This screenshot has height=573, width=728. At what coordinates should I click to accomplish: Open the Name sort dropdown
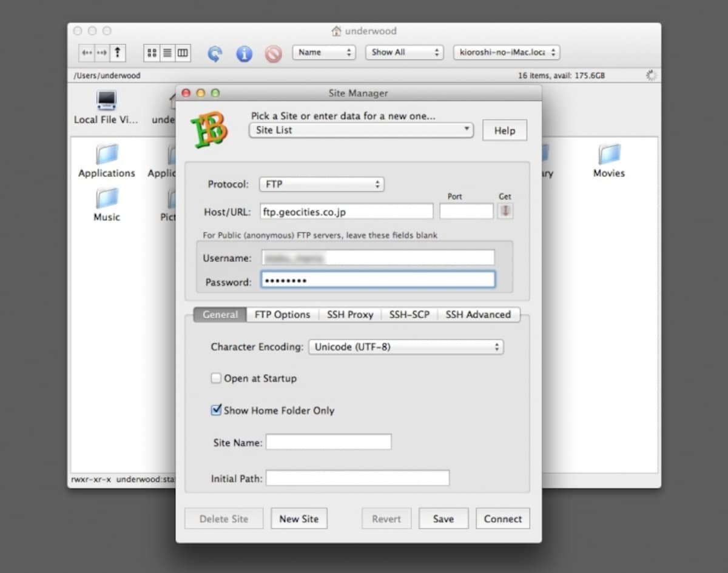(323, 53)
